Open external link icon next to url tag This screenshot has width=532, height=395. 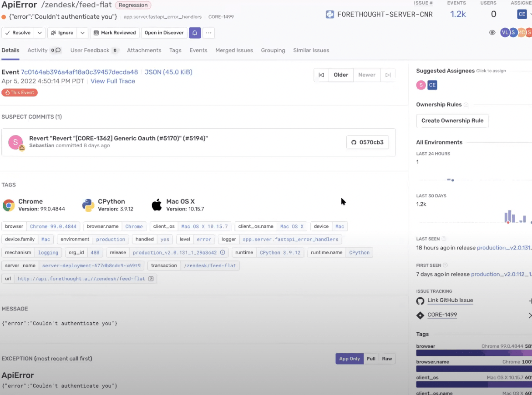pyautogui.click(x=151, y=279)
